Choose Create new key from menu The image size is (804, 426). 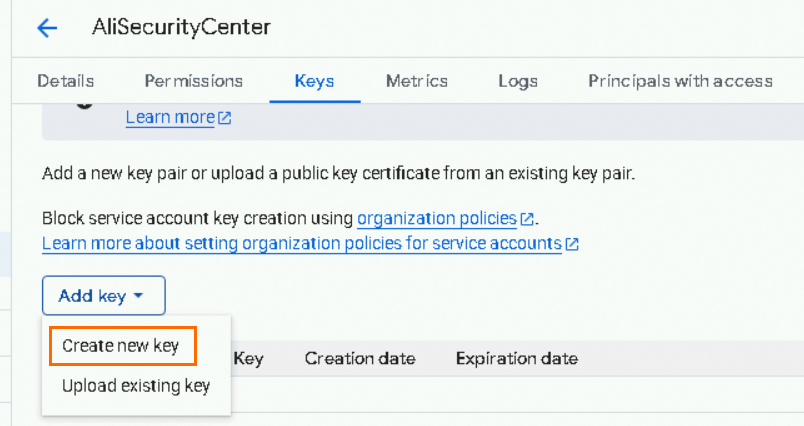point(120,346)
